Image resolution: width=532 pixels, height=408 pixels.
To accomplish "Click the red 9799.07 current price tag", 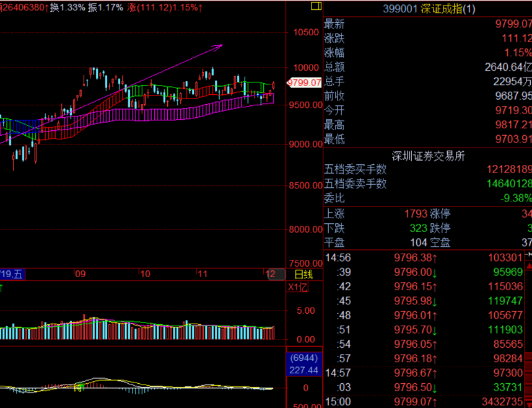I will click(x=304, y=82).
